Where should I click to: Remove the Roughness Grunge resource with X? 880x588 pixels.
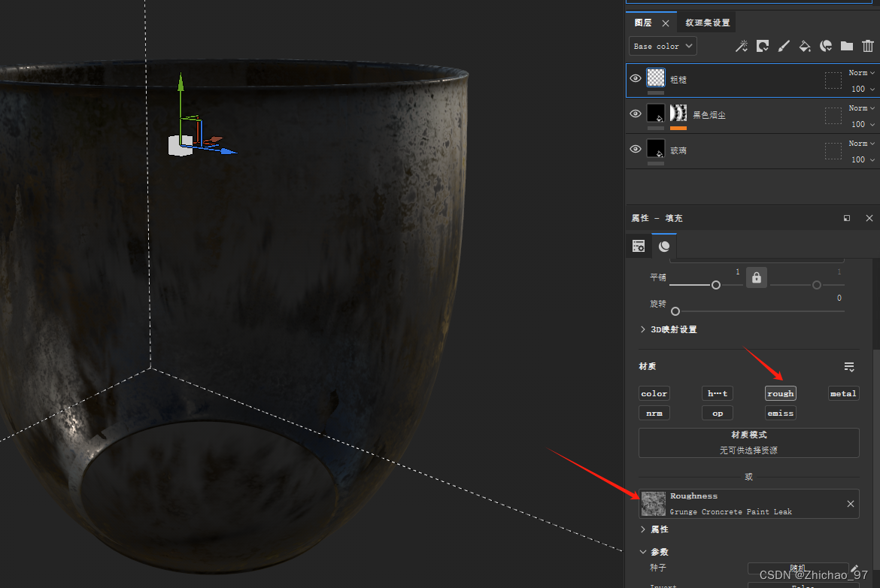tap(850, 504)
